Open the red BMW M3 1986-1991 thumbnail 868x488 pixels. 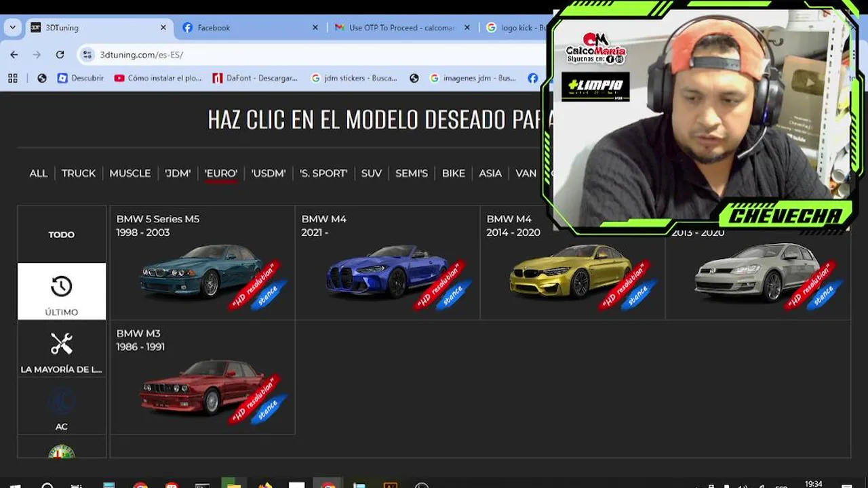point(202,386)
